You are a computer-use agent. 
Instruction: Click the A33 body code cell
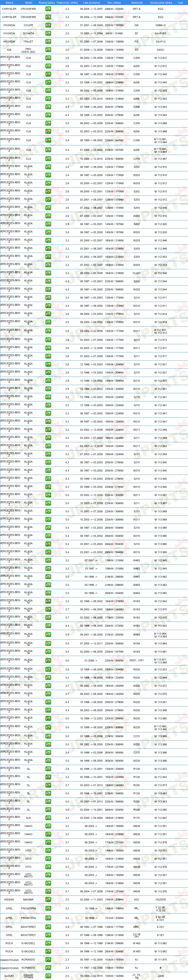(x=137, y=899)
